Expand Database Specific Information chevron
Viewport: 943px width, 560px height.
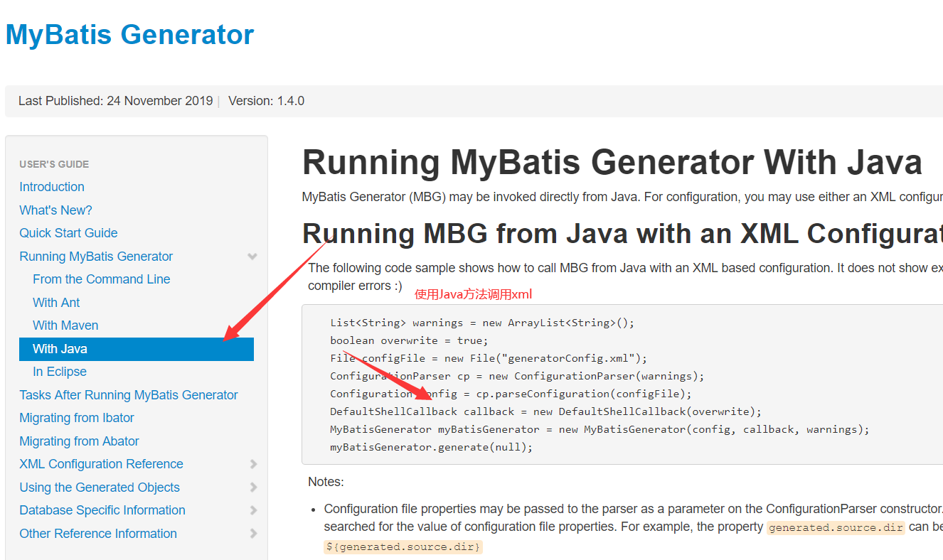pos(253,510)
